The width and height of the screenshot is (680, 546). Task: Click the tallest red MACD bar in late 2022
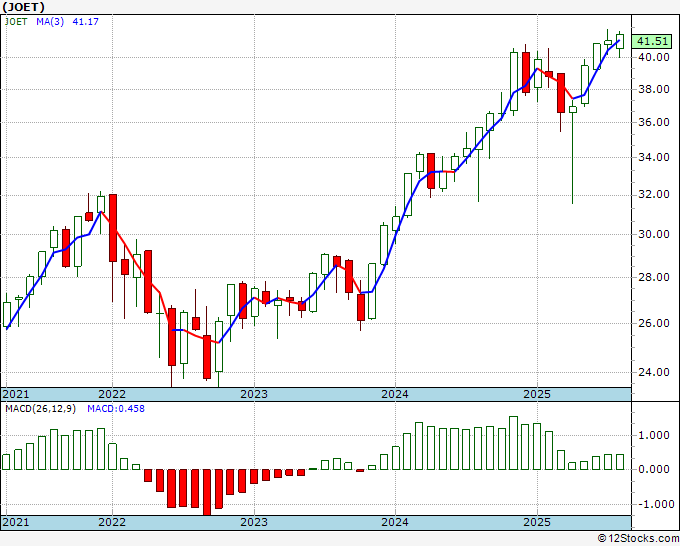[x=207, y=492]
